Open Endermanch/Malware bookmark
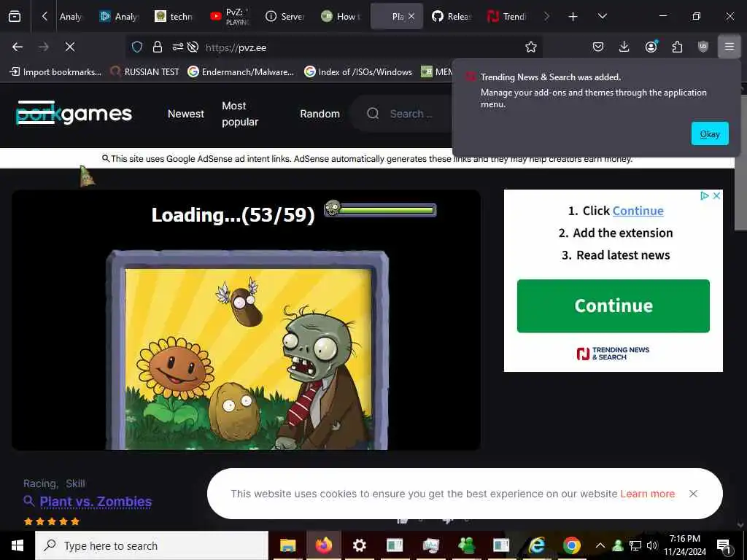This screenshot has width=747, height=560. 241,72
